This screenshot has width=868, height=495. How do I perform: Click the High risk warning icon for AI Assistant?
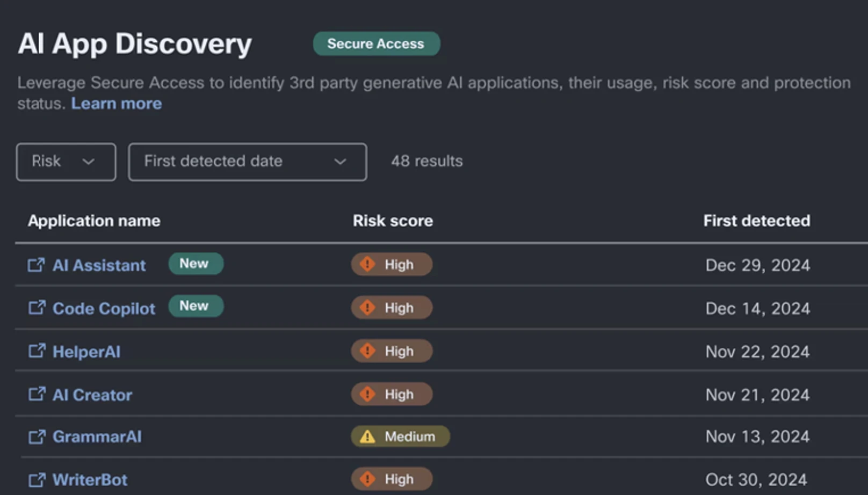pyautogui.click(x=367, y=264)
